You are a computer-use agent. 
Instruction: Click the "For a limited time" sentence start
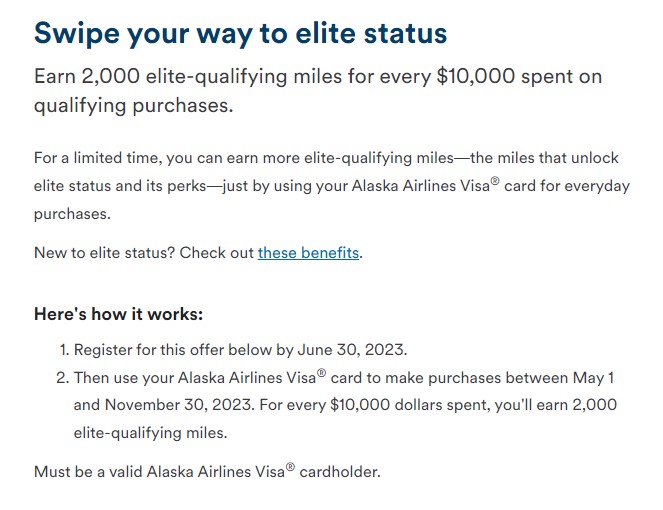(98, 158)
